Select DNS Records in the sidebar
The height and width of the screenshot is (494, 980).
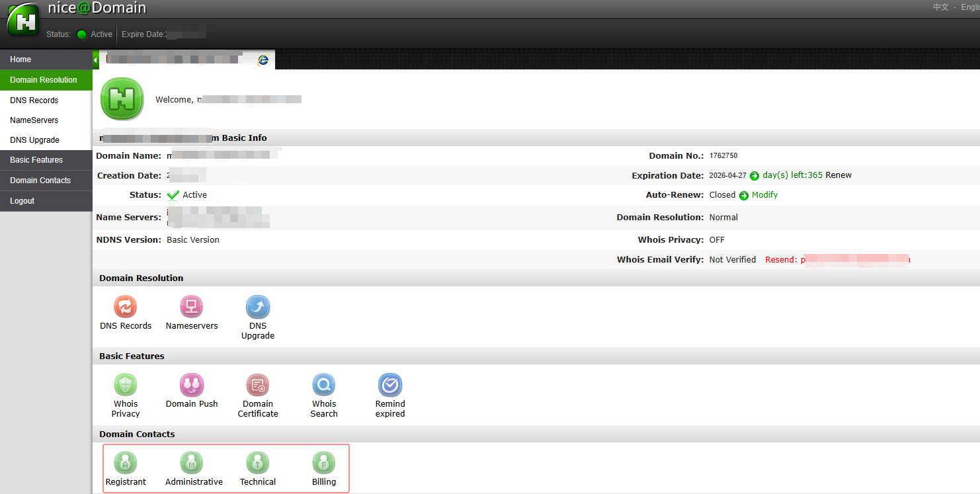[34, 101]
